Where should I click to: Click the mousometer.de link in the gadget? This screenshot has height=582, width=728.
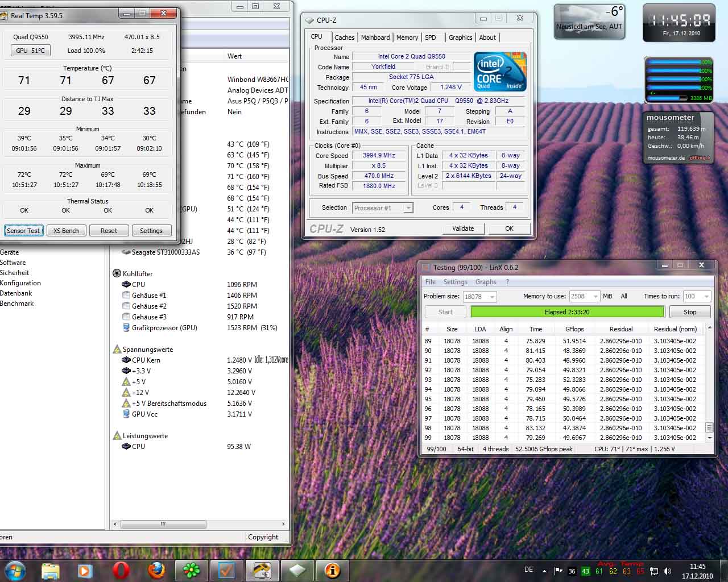pyautogui.click(x=666, y=158)
